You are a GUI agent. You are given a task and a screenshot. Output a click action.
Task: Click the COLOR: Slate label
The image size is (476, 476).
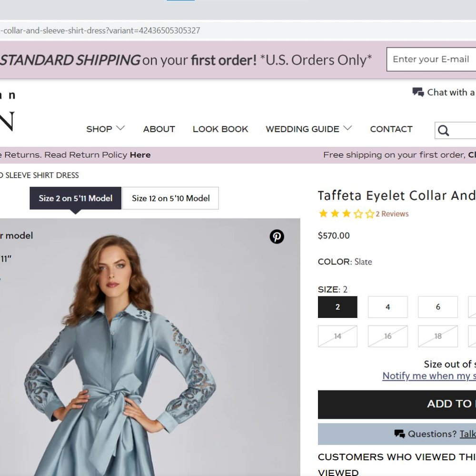pyautogui.click(x=345, y=262)
